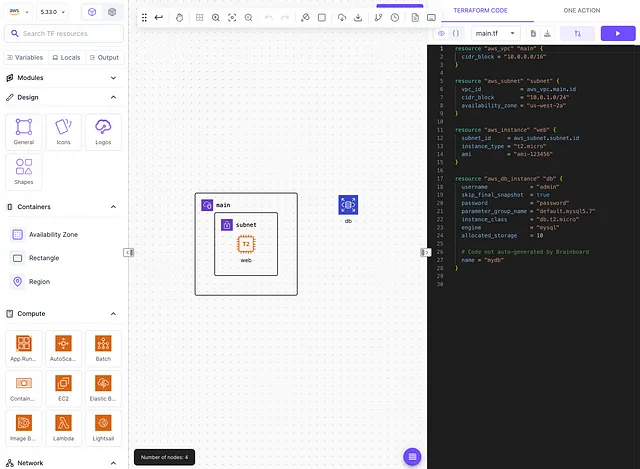The width and height of the screenshot is (640, 469).
Task: Open the Shapes design category
Action: [24, 172]
